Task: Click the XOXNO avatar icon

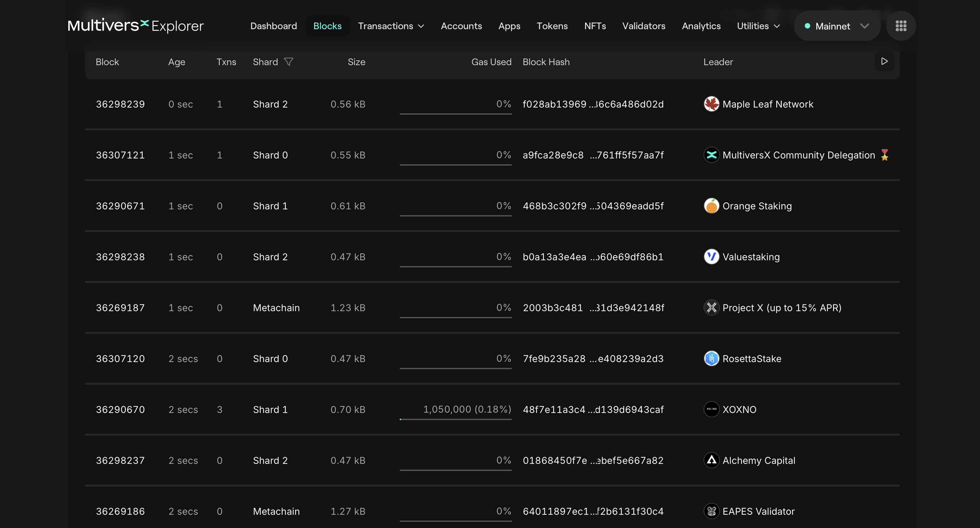Action: [x=711, y=409]
